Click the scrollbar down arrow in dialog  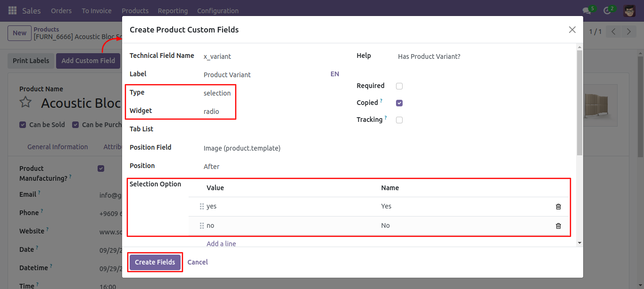[x=579, y=243]
